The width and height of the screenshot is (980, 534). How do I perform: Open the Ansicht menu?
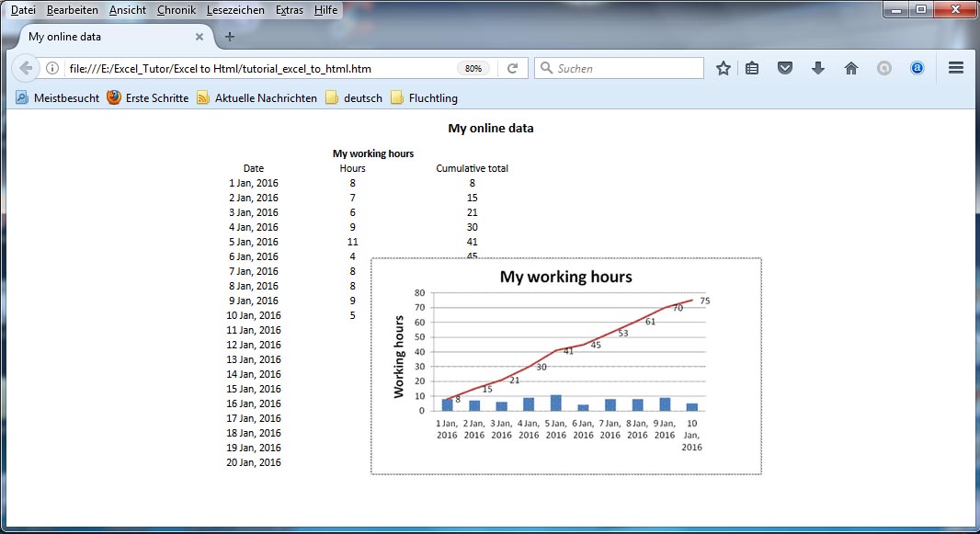click(x=128, y=10)
